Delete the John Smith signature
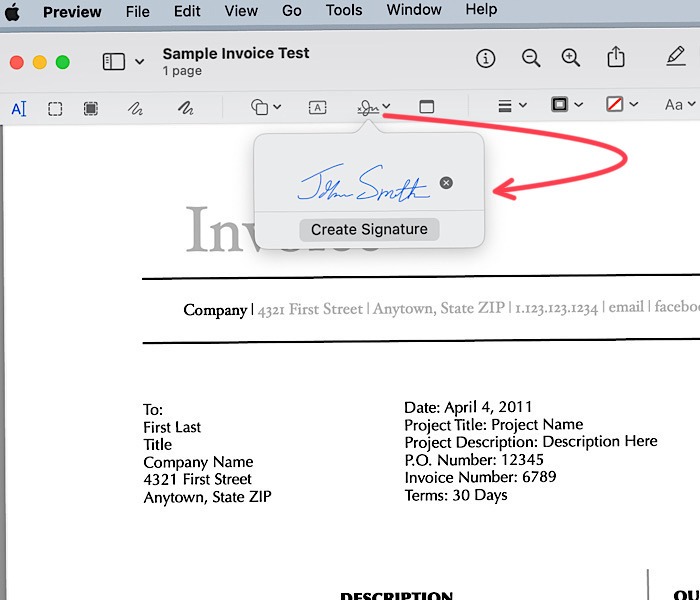Screen dimensions: 700x600 (x=446, y=183)
